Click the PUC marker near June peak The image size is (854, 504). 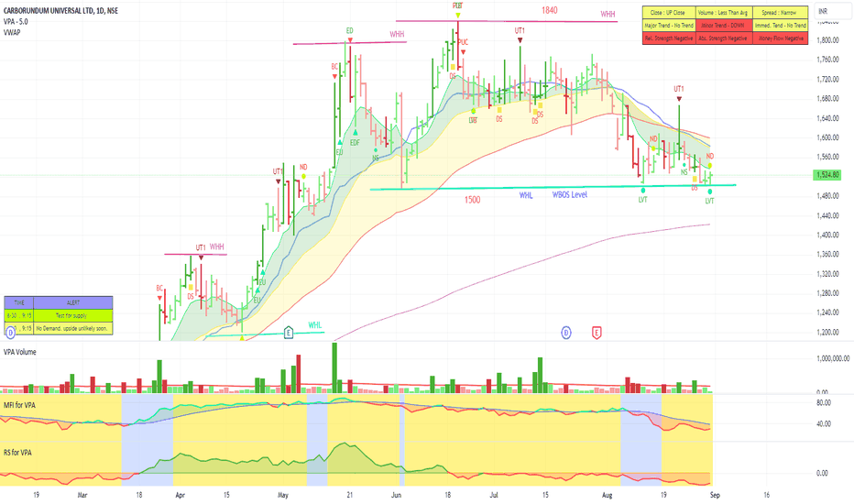coord(463,42)
